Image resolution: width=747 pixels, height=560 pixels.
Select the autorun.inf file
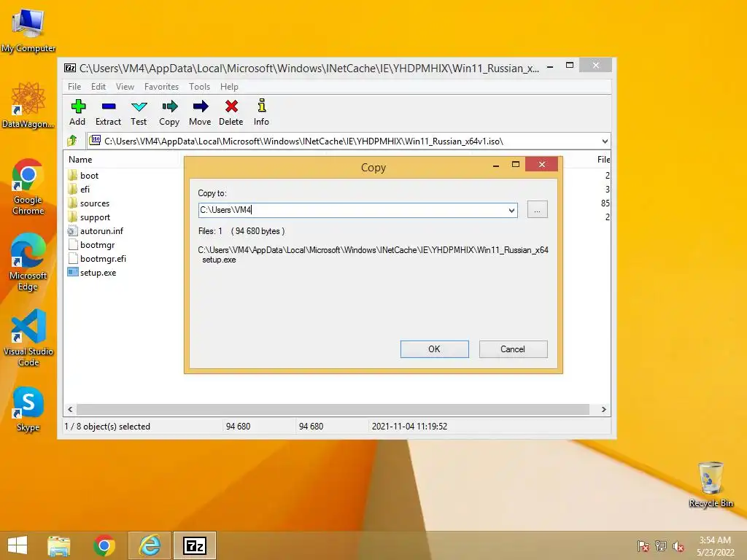coord(96,231)
